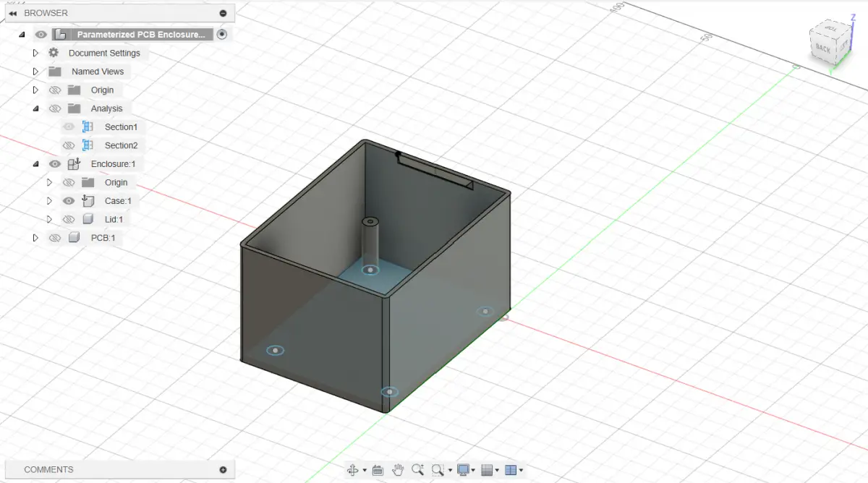
Task: Show the Lid:1 component via eye icon
Action: 69,220
